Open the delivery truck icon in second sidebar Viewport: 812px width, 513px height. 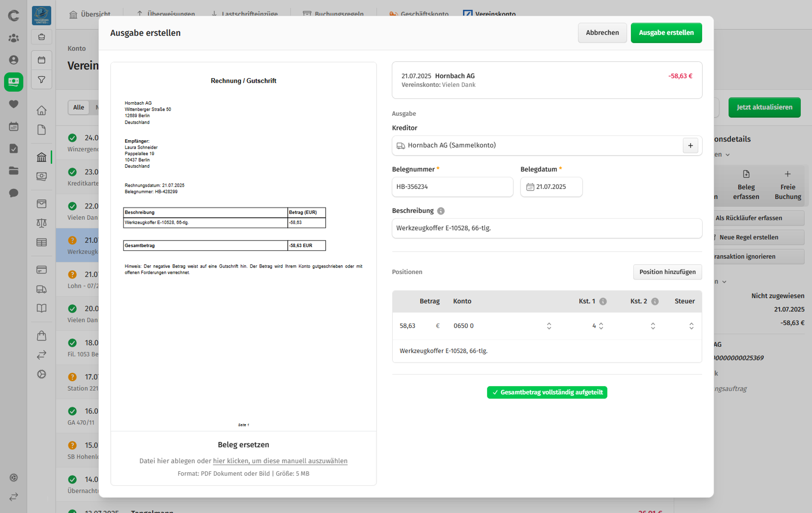pyautogui.click(x=41, y=289)
